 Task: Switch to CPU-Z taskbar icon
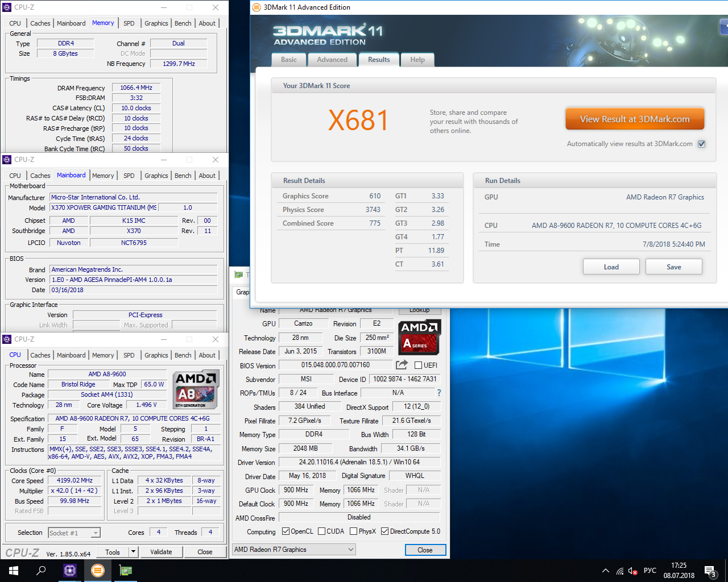click(70, 571)
